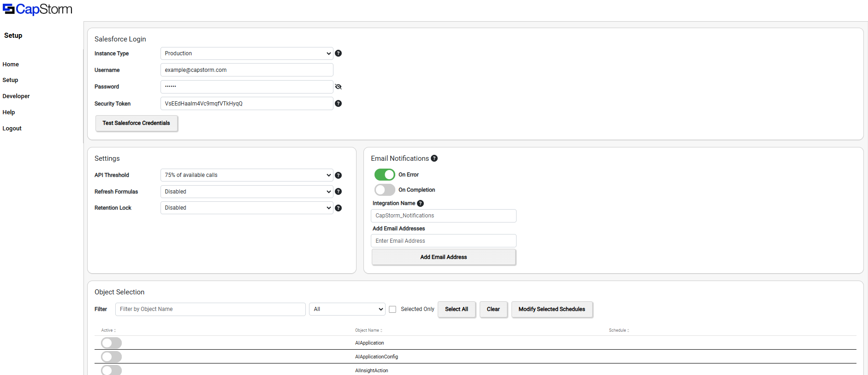
Task: Open the API Threshold dropdown
Action: coord(247,175)
